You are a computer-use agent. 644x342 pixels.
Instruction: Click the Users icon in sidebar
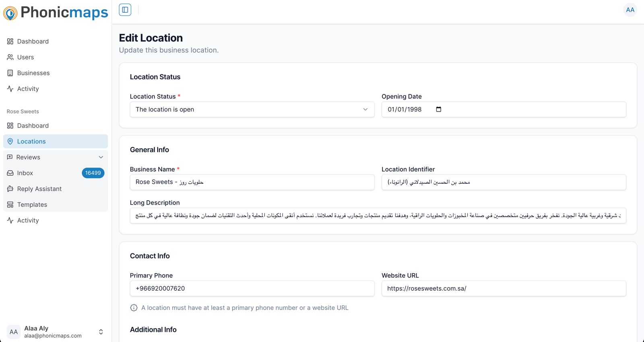click(10, 57)
